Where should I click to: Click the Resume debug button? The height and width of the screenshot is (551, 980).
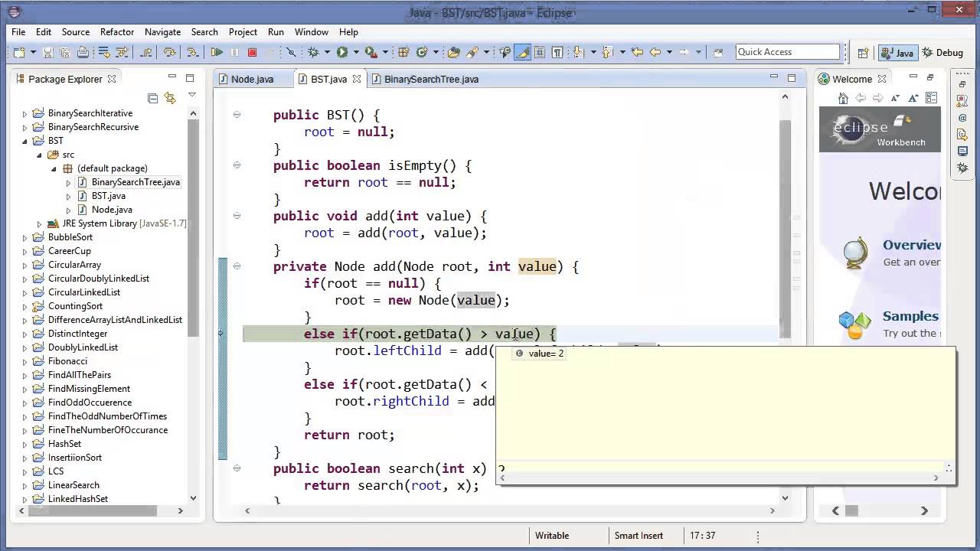click(217, 52)
